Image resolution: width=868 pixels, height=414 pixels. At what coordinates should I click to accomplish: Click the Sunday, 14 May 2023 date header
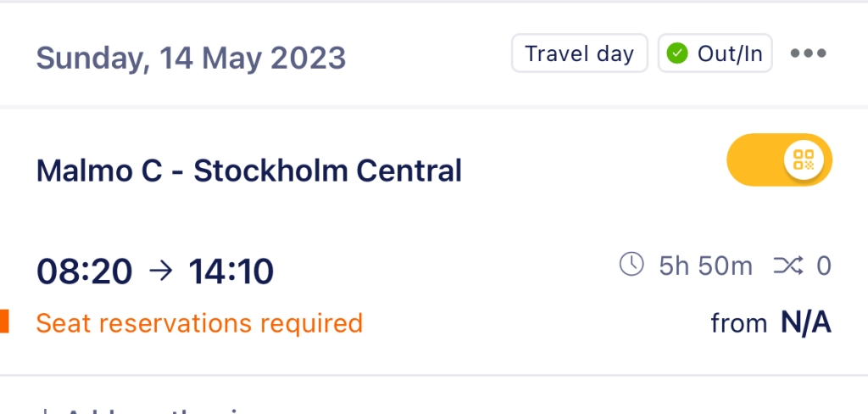tap(191, 59)
